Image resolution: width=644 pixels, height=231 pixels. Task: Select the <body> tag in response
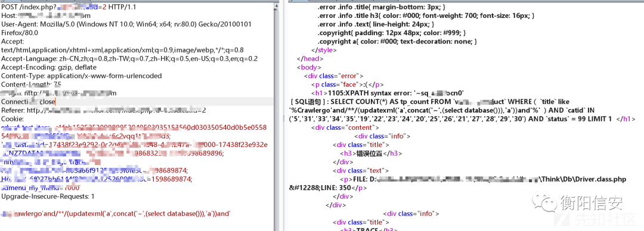[309, 67]
